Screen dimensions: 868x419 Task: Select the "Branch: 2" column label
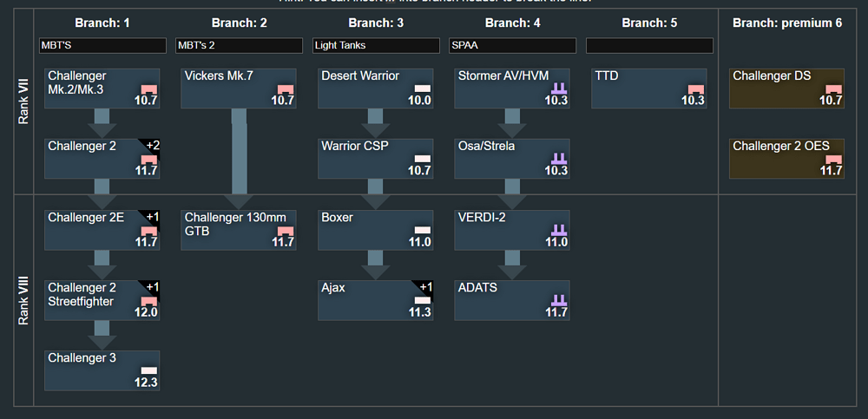(x=240, y=23)
